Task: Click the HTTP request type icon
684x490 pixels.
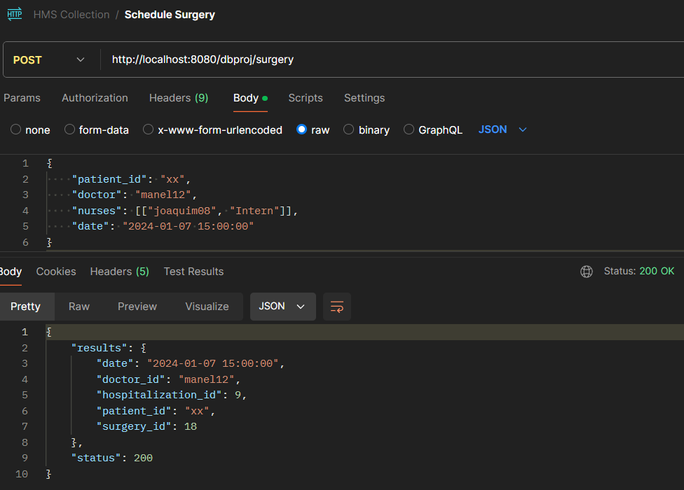Action: click(x=14, y=14)
